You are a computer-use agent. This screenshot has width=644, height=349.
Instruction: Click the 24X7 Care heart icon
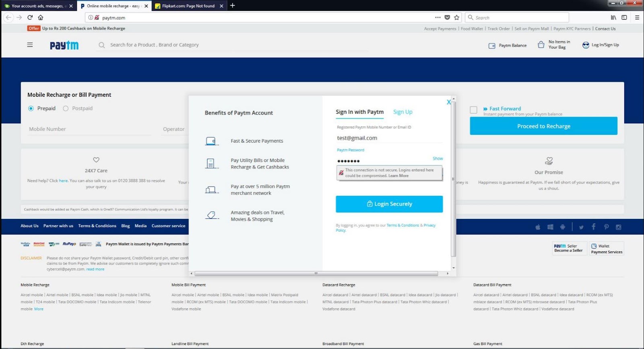96,160
